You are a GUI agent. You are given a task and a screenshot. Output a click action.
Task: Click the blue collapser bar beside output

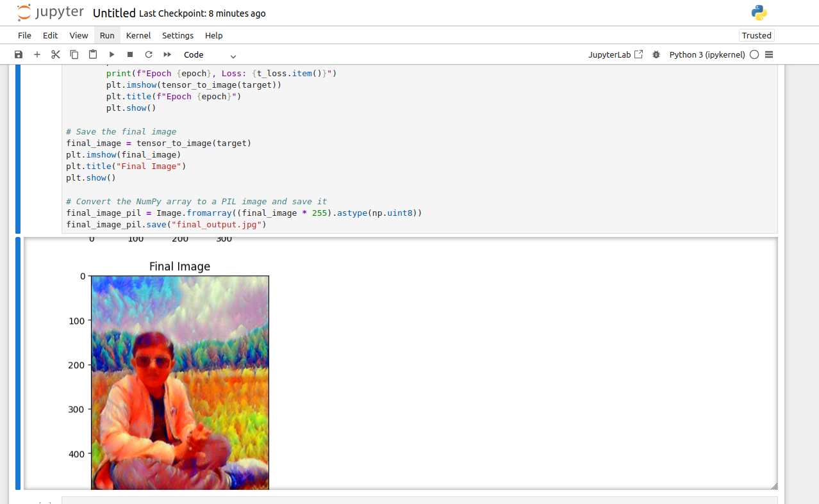coord(18,364)
